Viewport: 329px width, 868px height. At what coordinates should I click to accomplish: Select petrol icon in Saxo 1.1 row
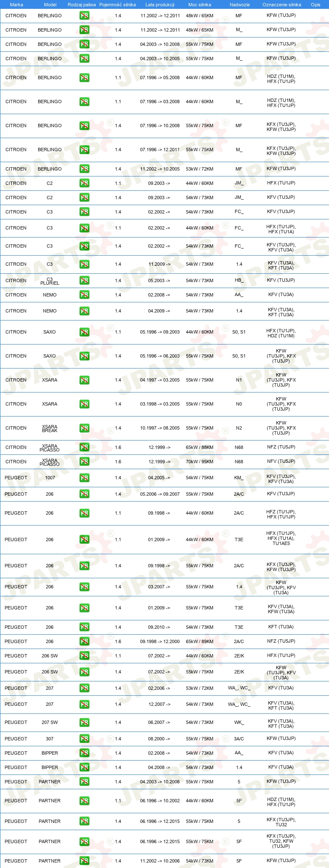(85, 332)
